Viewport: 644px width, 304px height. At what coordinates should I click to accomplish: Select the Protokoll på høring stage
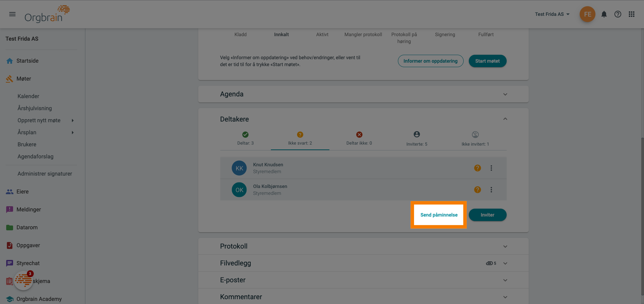[x=404, y=38]
